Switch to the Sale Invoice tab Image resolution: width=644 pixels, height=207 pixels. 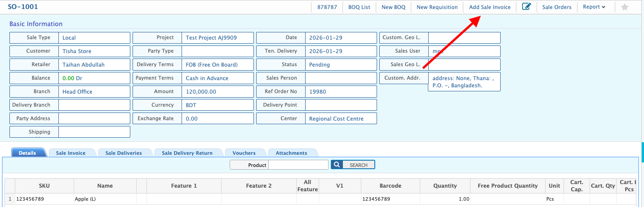pos(71,153)
